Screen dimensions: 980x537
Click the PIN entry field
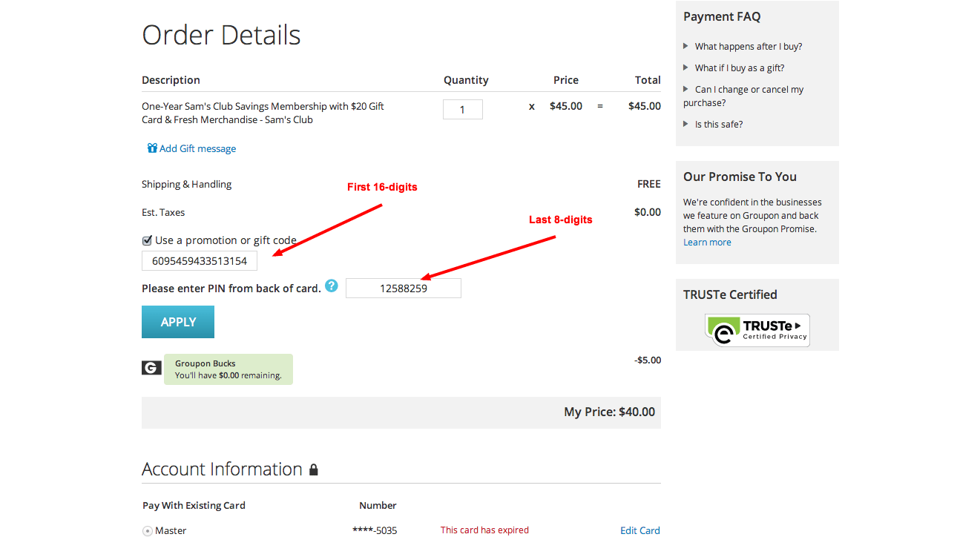coord(403,288)
